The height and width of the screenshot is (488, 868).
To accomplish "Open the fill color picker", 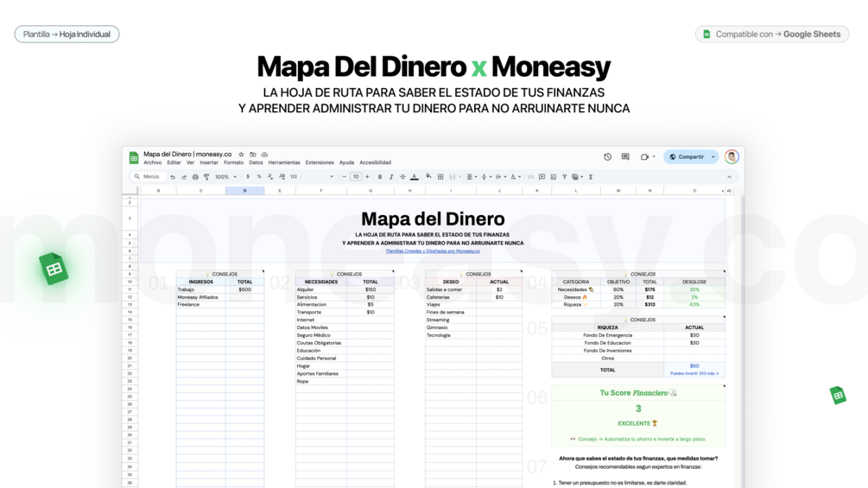I will tap(428, 177).
